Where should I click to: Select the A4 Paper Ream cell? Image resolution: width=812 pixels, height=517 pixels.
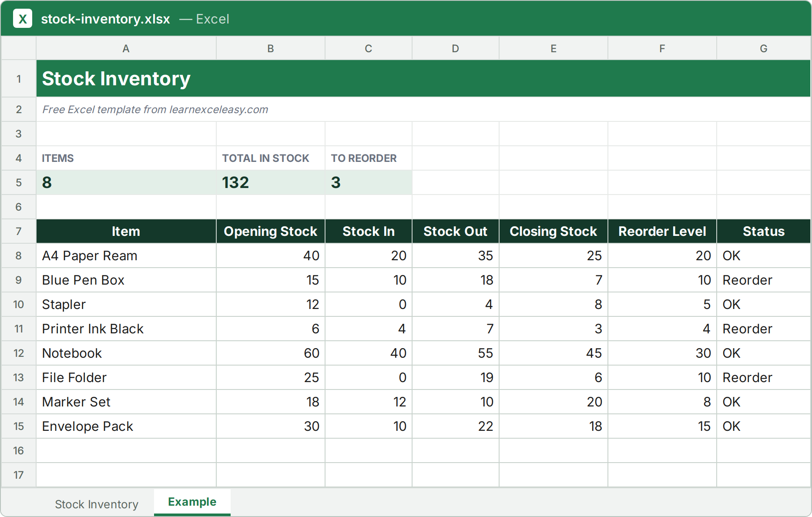[x=126, y=255]
